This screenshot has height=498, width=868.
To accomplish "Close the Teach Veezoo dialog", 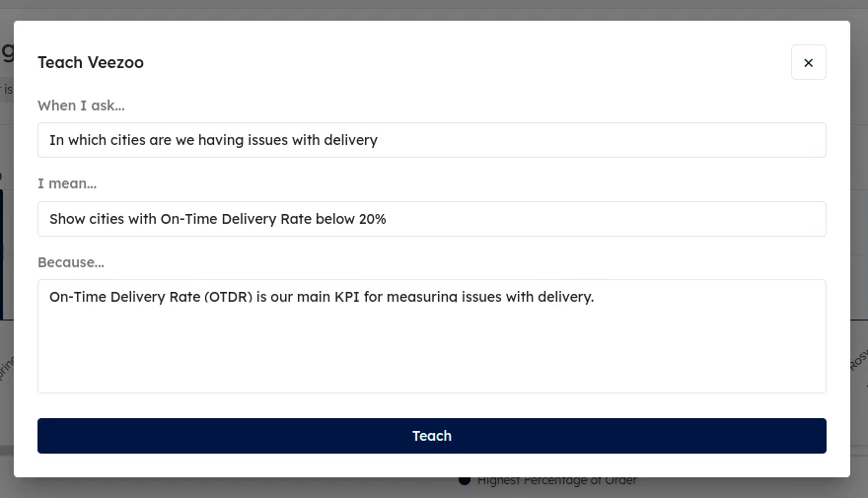I will click(x=808, y=62).
